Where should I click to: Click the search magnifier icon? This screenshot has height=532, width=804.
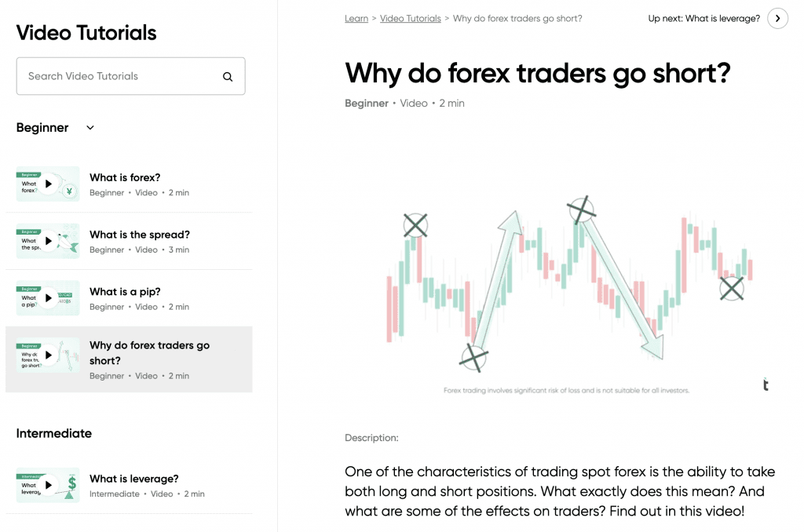(x=228, y=76)
